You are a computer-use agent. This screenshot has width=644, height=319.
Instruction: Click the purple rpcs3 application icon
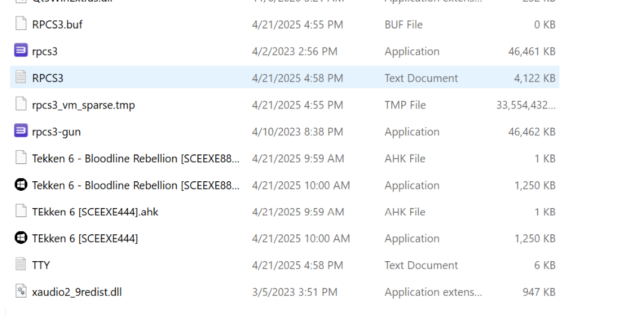pos(21,51)
